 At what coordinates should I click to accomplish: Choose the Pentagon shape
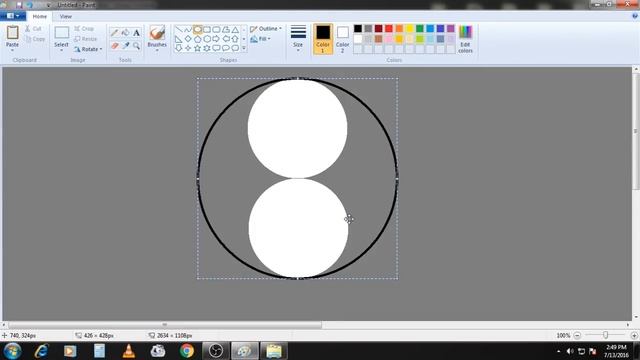(198, 39)
